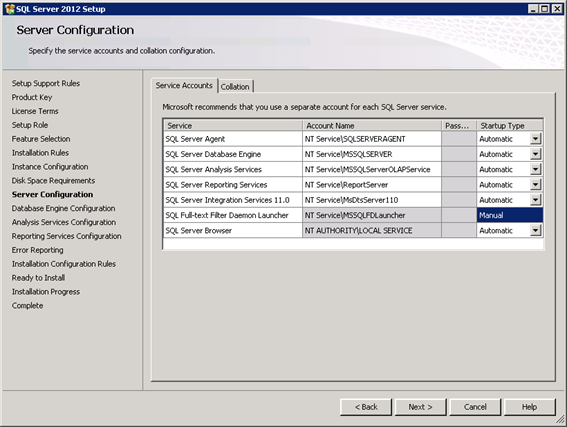
Task: Click Reporting Services Configuration in the steps list
Action: (x=67, y=236)
